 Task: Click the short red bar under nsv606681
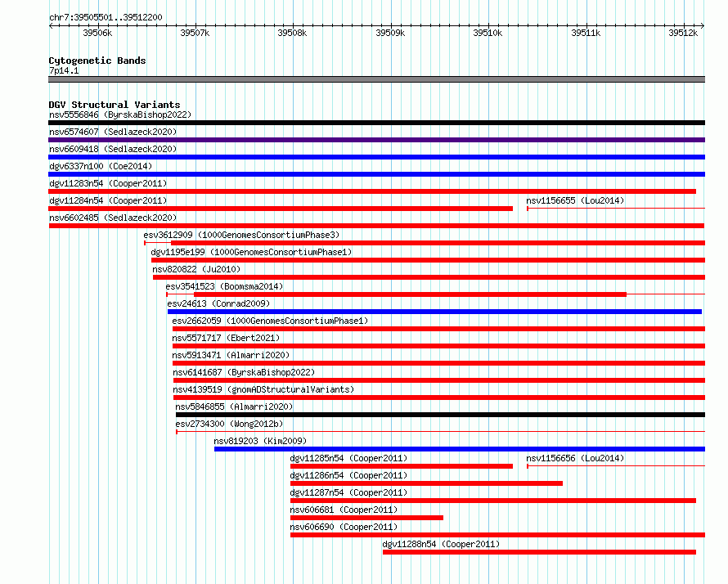click(x=366, y=518)
